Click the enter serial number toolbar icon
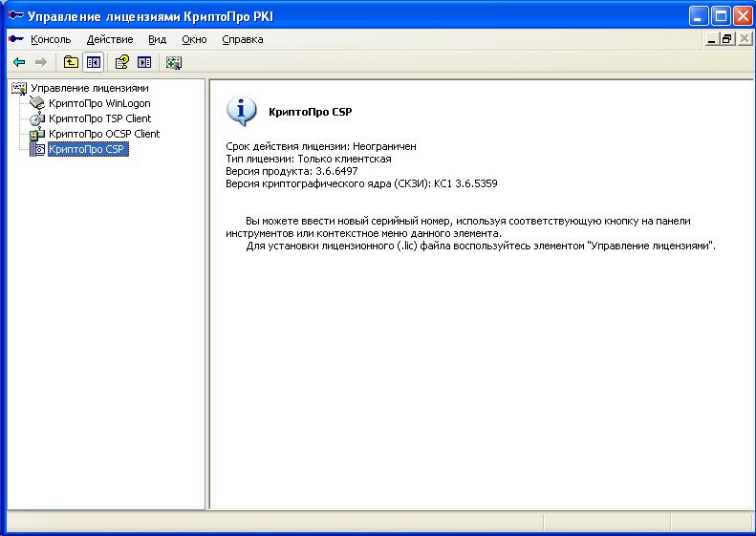 (x=174, y=62)
